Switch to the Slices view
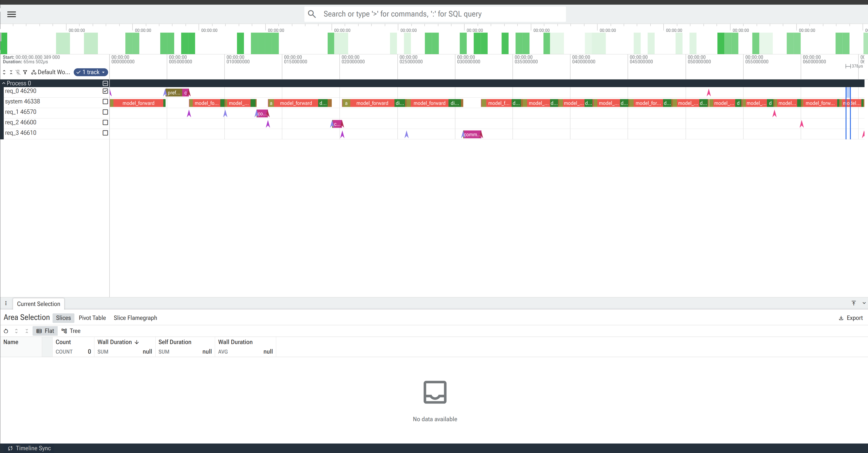Screen dimensions: 868x453 click(63, 318)
